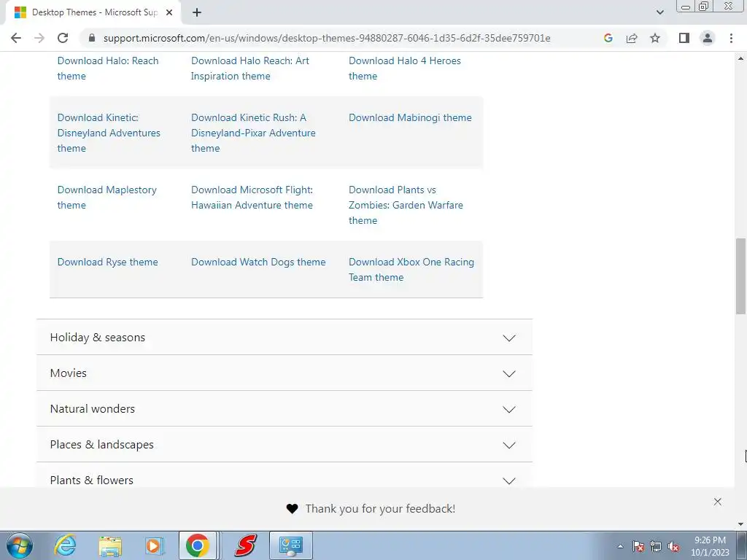Open Download Maplestory theme link

tap(107, 197)
